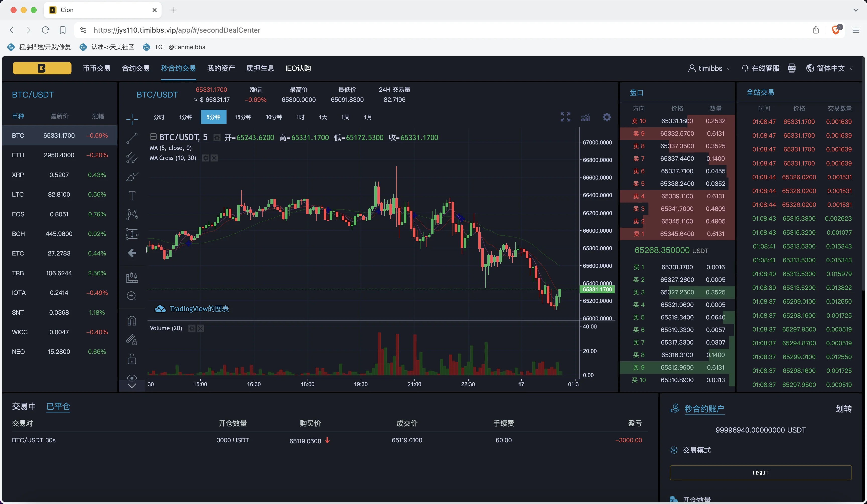Choose the brush drawing tool
This screenshot has width=867, height=504.
pyautogui.click(x=132, y=177)
